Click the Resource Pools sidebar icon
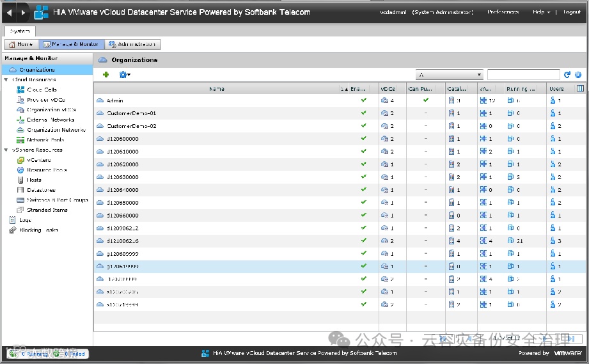This screenshot has width=589, height=364. tap(20, 170)
